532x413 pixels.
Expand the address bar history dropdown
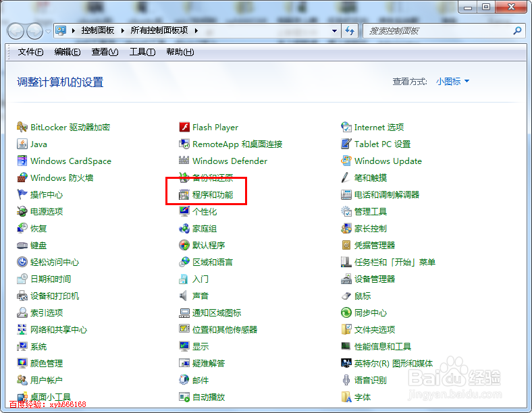pyautogui.click(x=335, y=31)
